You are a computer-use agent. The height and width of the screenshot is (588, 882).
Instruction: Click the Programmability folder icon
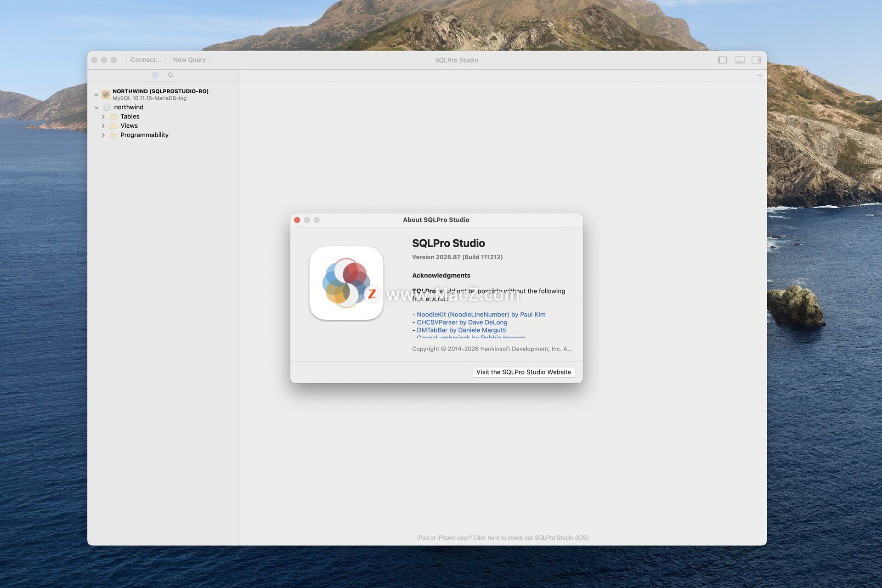(113, 135)
